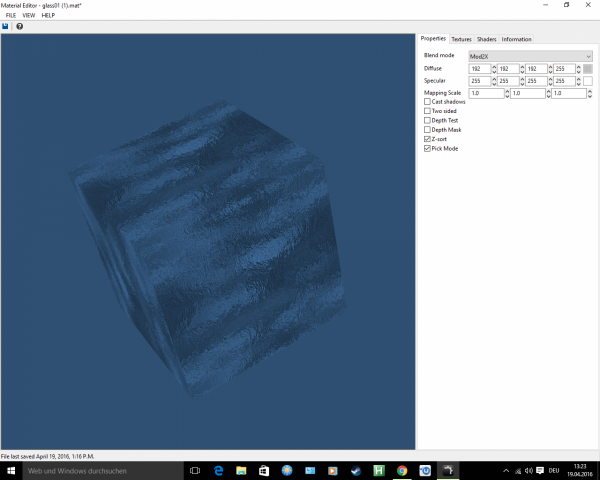Click the Diffuse alpha field showing 255
Screen dimensions: 600x480
[x=564, y=69]
